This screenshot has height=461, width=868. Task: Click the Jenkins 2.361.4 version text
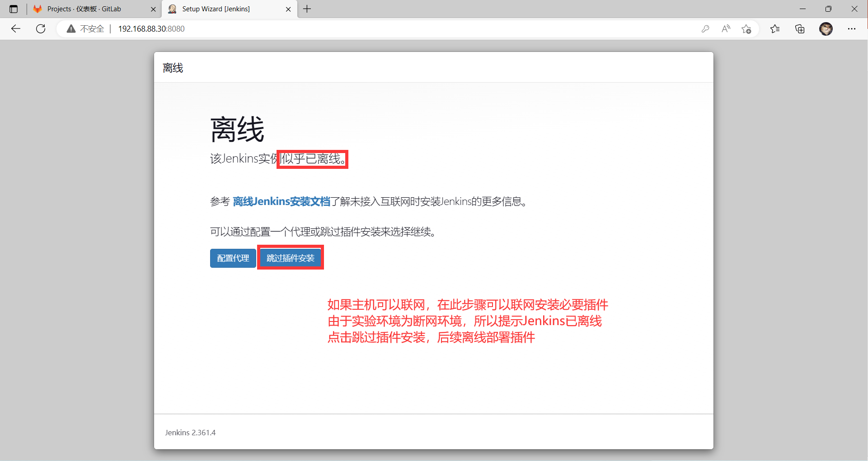(x=190, y=433)
